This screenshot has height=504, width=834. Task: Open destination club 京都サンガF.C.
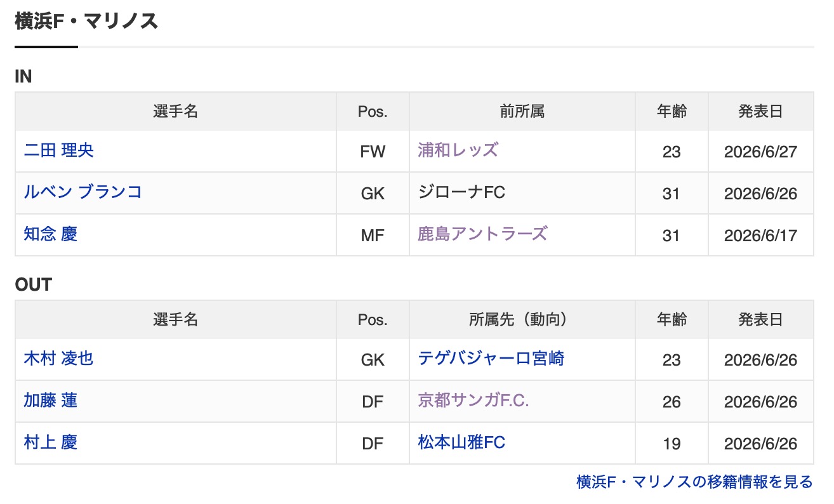[x=473, y=401]
